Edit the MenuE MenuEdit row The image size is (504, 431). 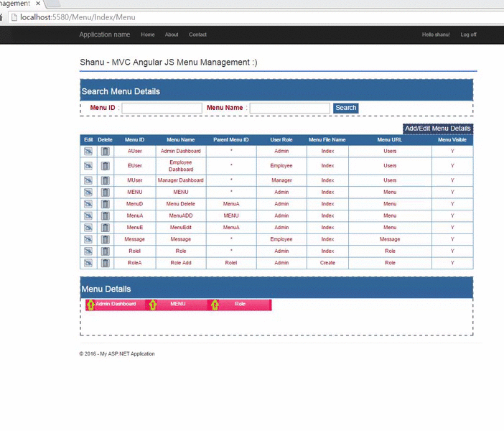(x=88, y=228)
